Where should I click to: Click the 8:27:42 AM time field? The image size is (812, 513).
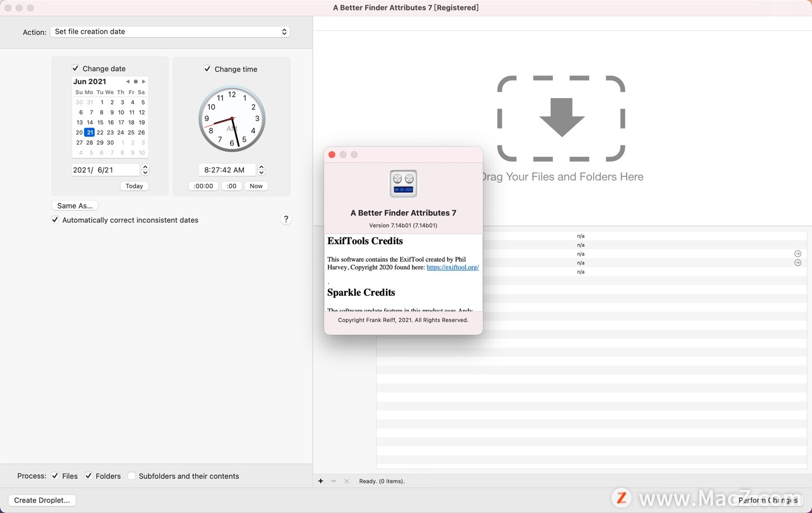point(227,170)
